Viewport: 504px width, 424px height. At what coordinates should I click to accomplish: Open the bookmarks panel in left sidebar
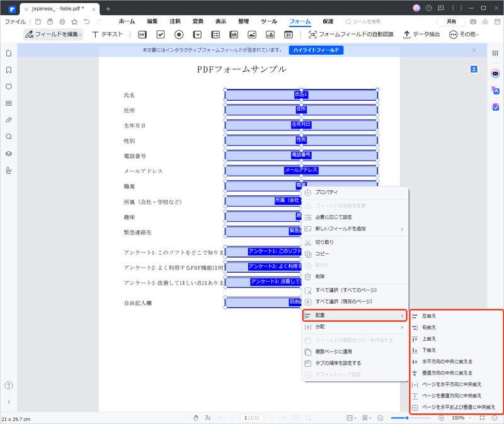[x=9, y=70]
